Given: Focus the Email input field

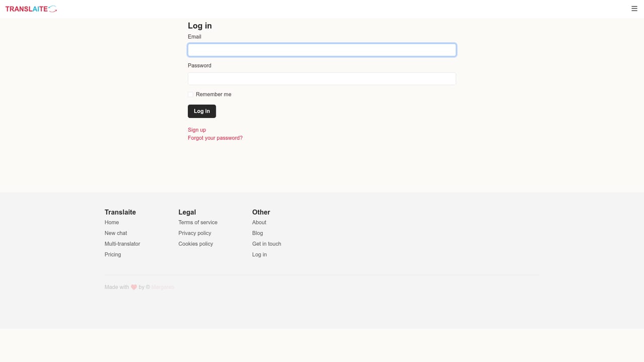Looking at the screenshot, I should pyautogui.click(x=322, y=50).
